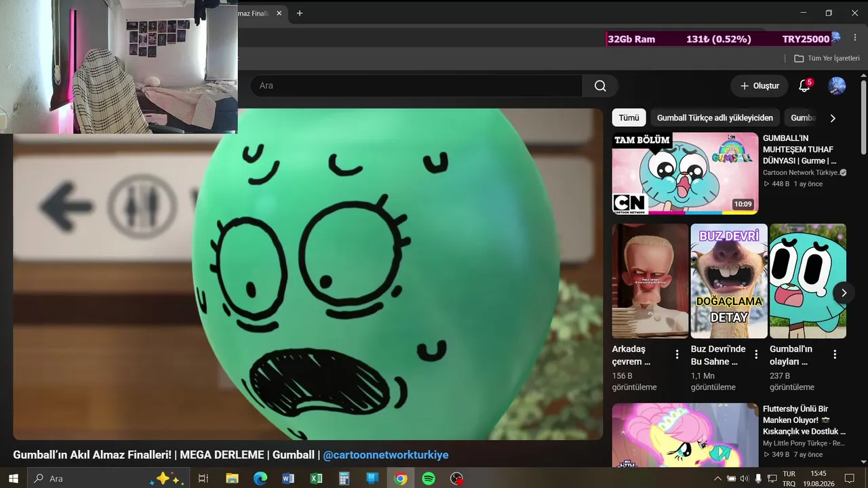Open the Tüm Yer İşaretleri bookmarks folder

click(827, 58)
